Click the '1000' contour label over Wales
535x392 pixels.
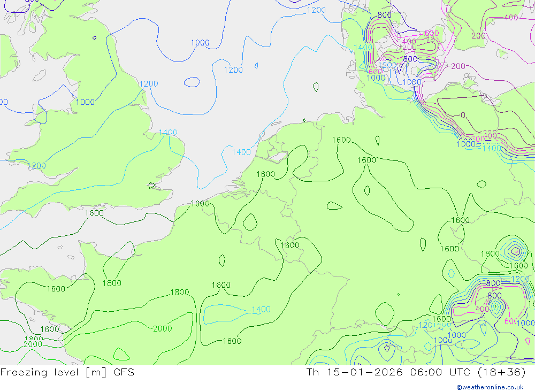pos(85,102)
